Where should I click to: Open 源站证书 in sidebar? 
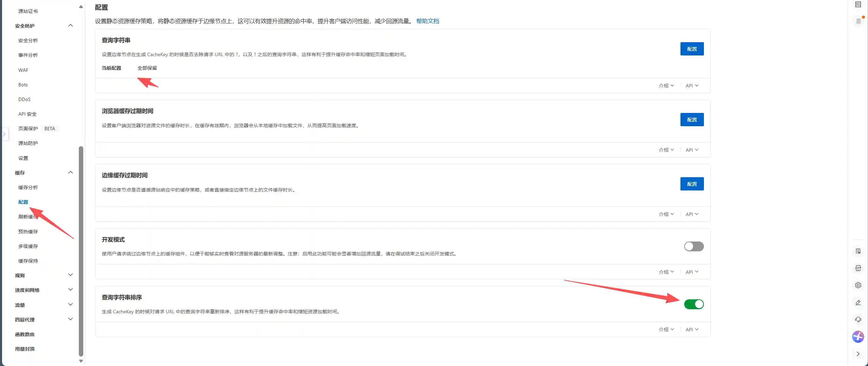28,11
